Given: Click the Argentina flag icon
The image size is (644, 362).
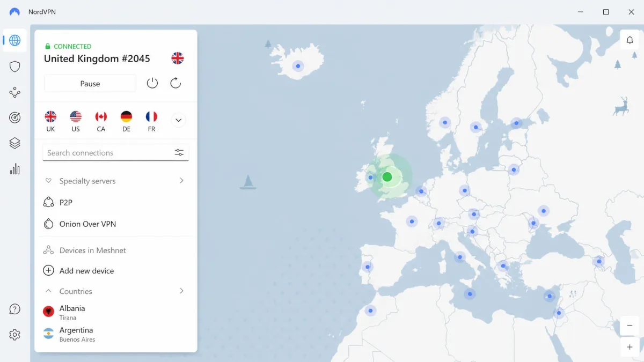Looking at the screenshot, I should pos(48,334).
